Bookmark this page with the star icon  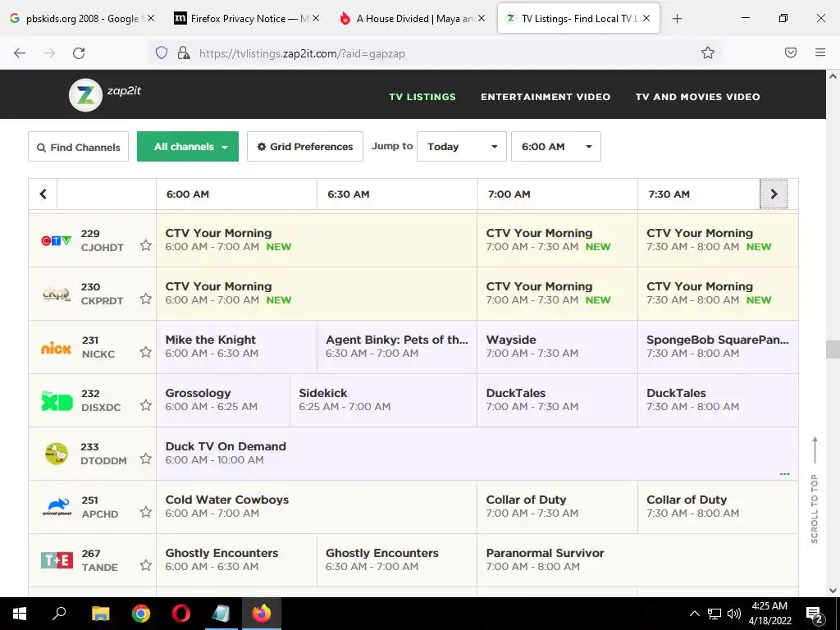tap(708, 52)
